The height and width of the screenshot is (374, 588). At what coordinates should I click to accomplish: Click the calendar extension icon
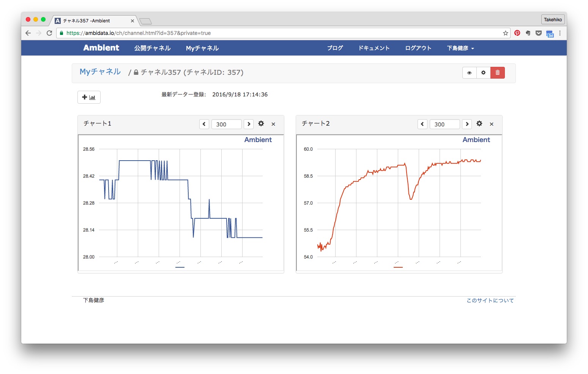click(550, 33)
